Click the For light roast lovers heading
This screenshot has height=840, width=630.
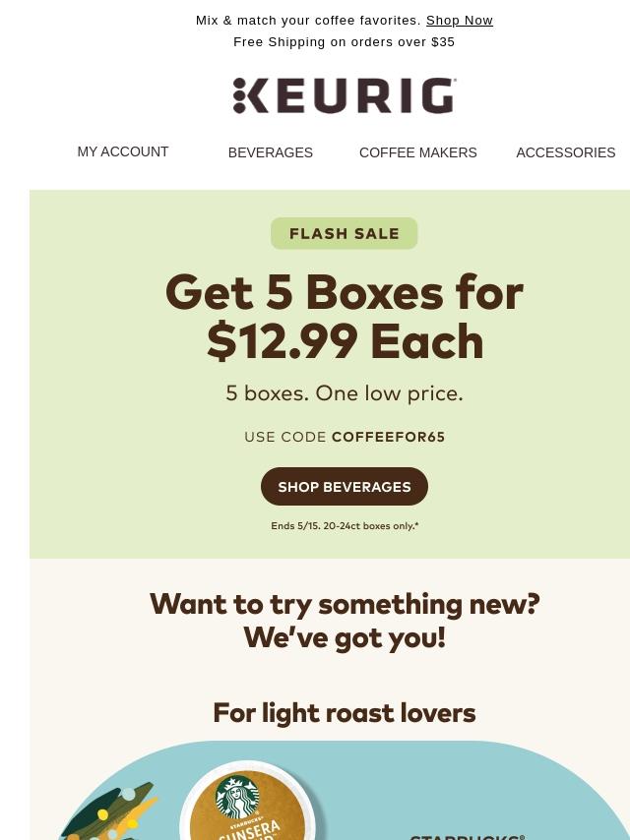point(345,713)
